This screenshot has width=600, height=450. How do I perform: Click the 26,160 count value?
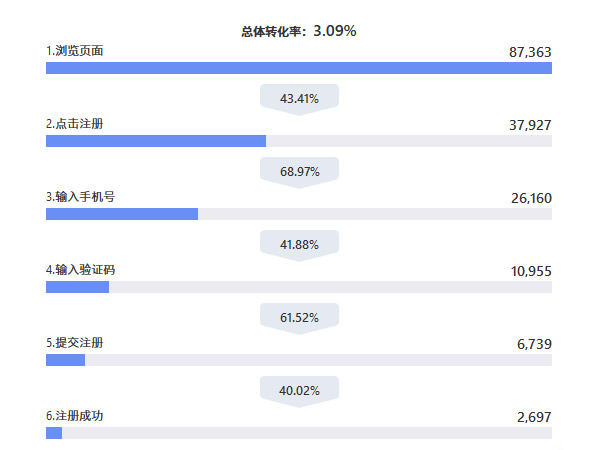click(x=531, y=198)
